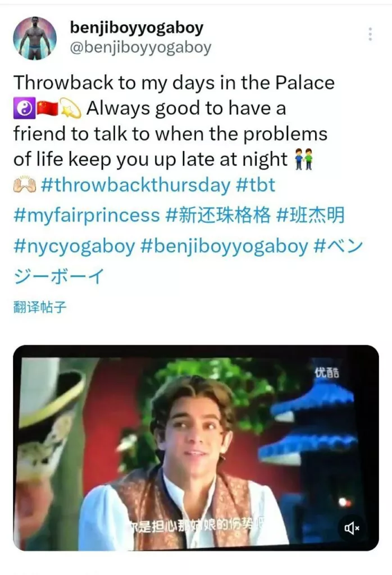Open the benjiboyyogaboy display name

pos(136,28)
